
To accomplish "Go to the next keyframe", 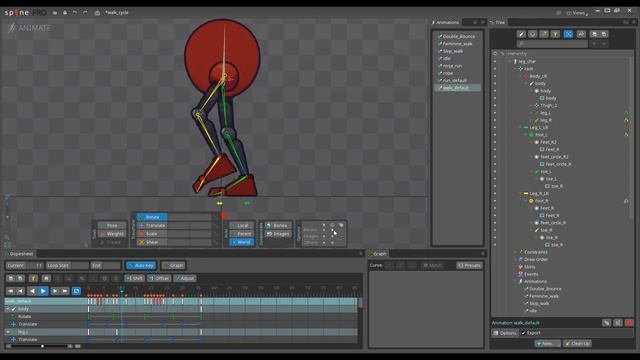I will click(x=55, y=291).
